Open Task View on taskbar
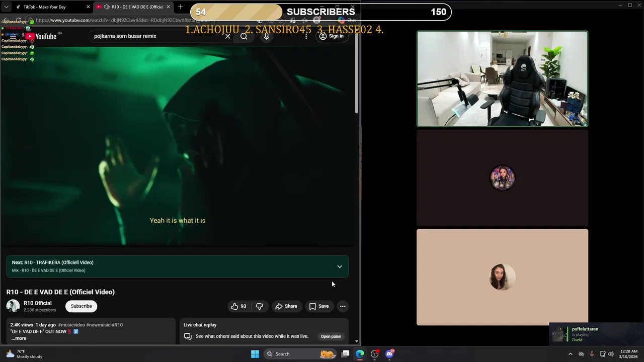 pos(346,354)
